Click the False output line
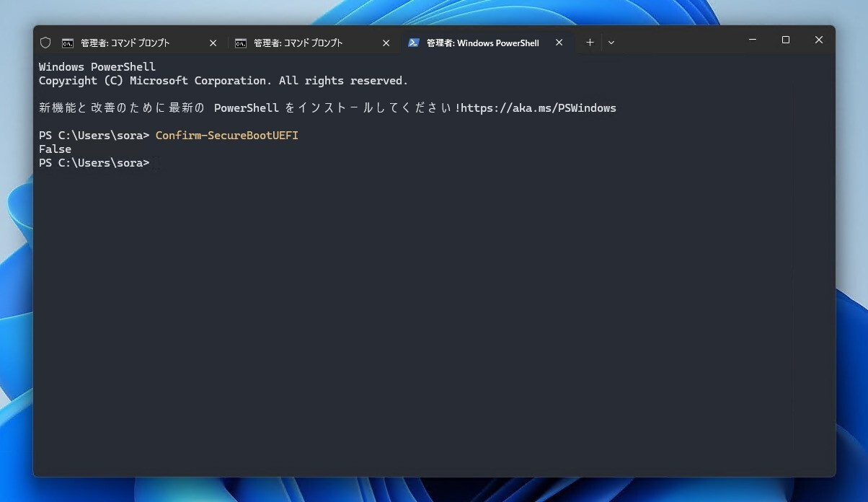This screenshot has height=502, width=868. click(55, 149)
